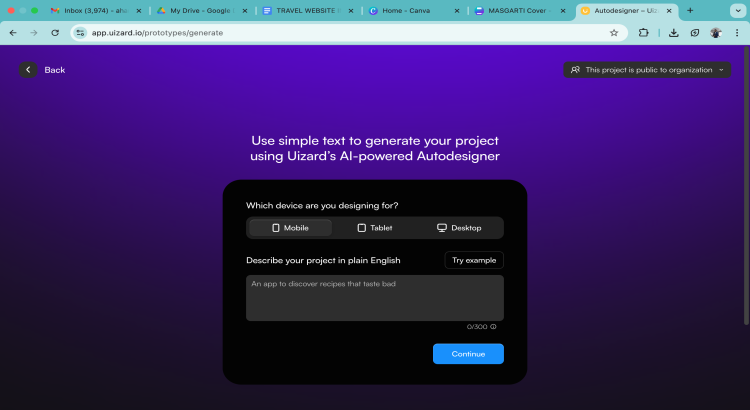Click the browser forward arrow
Screen dimensions: 750x410
click(x=33, y=33)
